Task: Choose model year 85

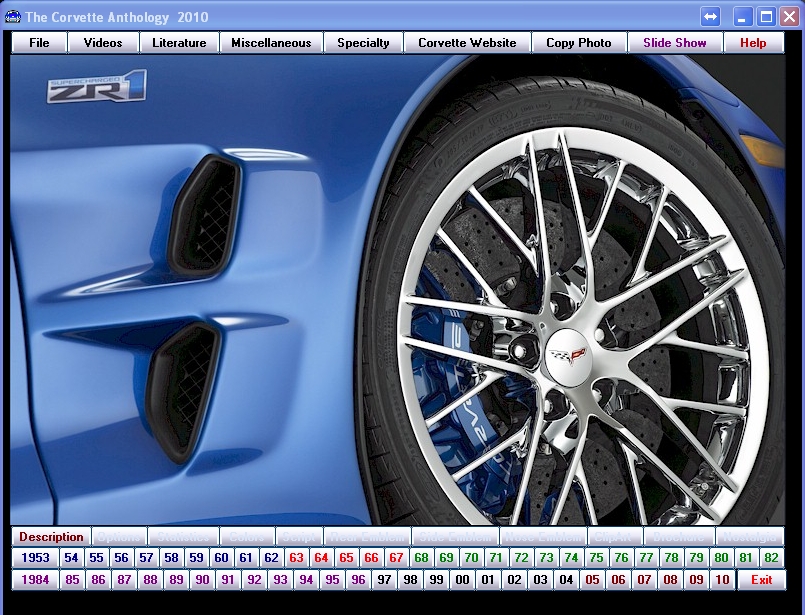Action: tap(72, 580)
